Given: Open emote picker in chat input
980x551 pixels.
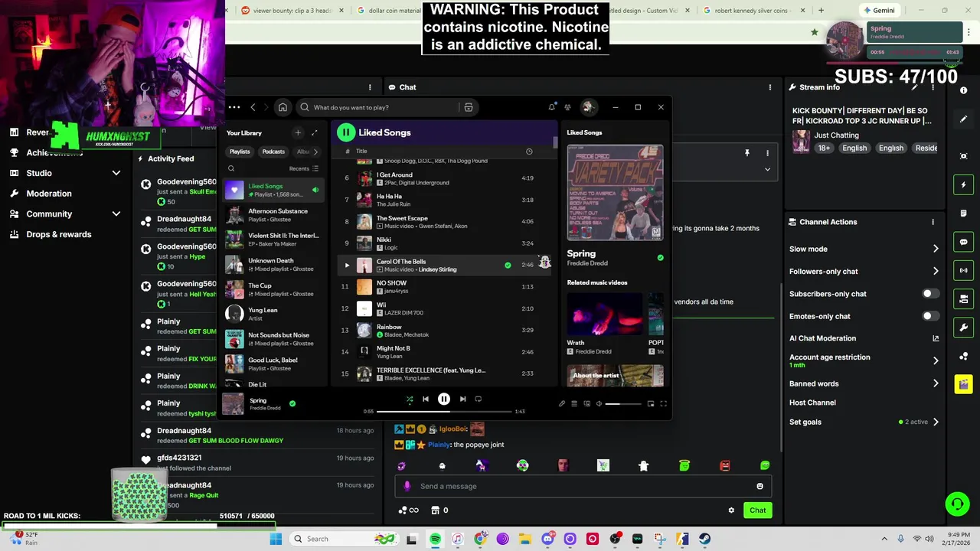Looking at the screenshot, I should point(759,486).
